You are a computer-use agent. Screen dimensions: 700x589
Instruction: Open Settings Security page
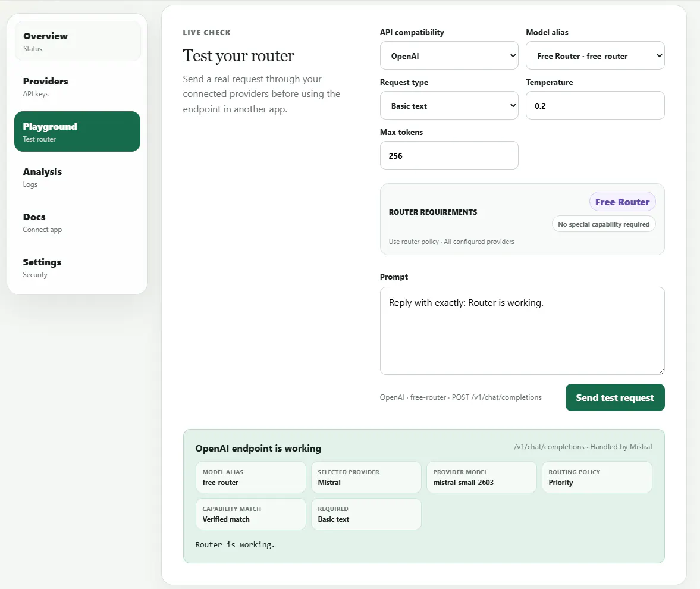[78, 267]
